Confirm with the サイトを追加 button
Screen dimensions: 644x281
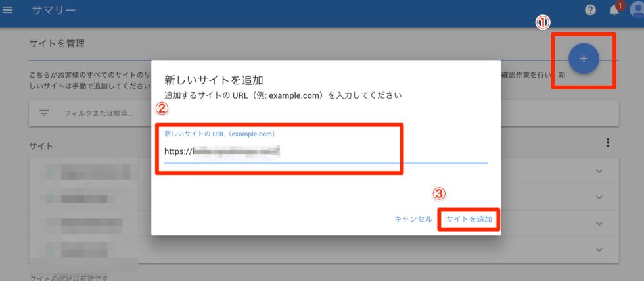coord(469,219)
